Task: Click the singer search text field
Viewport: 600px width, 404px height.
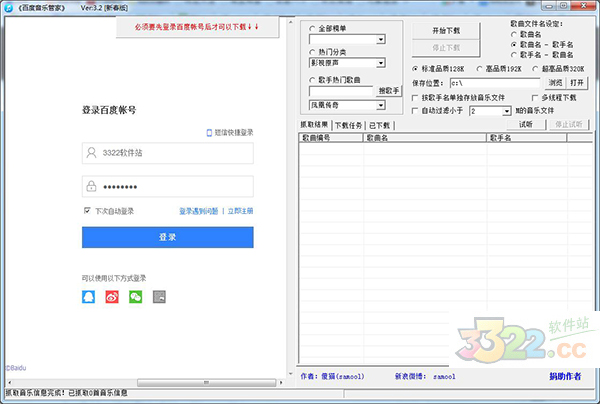Action: pos(341,91)
